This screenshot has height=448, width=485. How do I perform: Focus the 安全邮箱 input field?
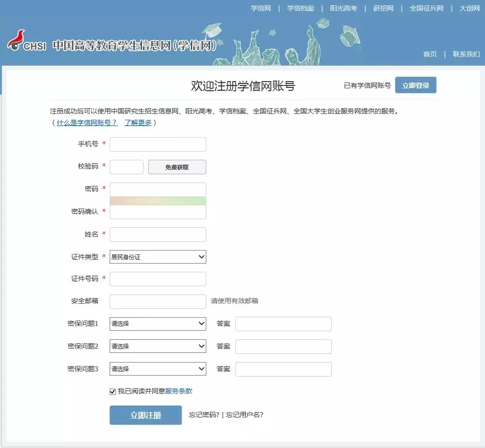coord(158,301)
